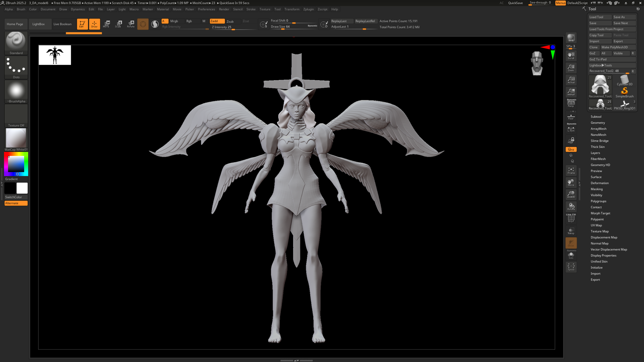This screenshot has height=362, width=644.
Task: Open the Render menu
Action: point(224,9)
